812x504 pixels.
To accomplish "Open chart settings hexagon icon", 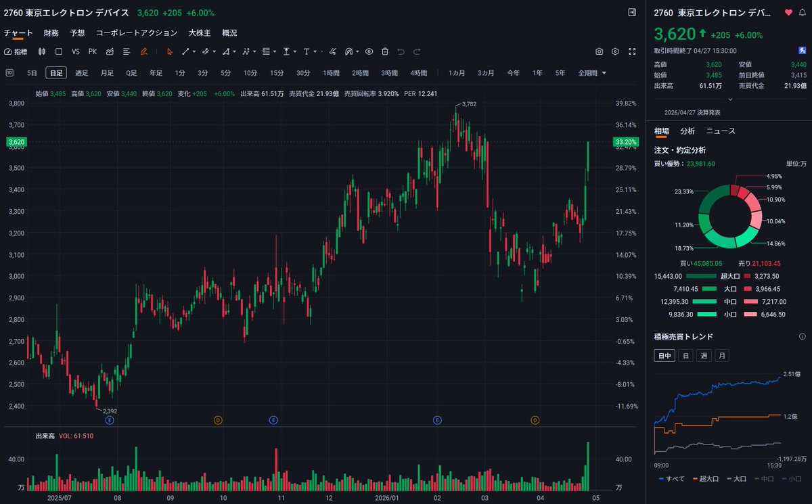I will pyautogui.click(x=615, y=51).
